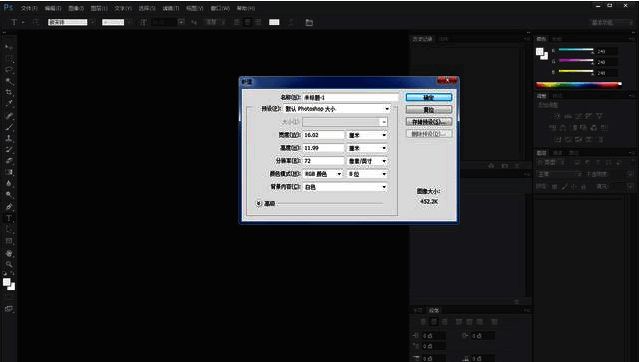The image size is (640, 362).
Task: Click the foreground color swatch in toolbox
Action: 7,282
